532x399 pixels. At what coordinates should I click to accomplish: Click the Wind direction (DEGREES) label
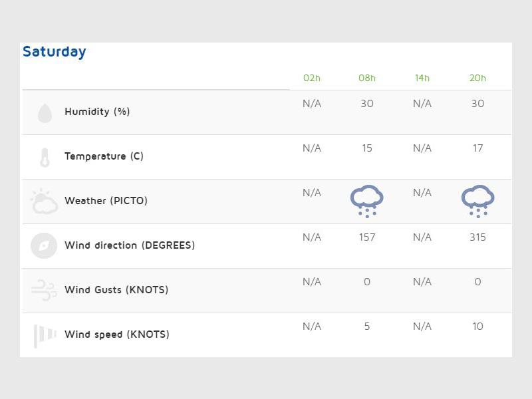point(130,245)
